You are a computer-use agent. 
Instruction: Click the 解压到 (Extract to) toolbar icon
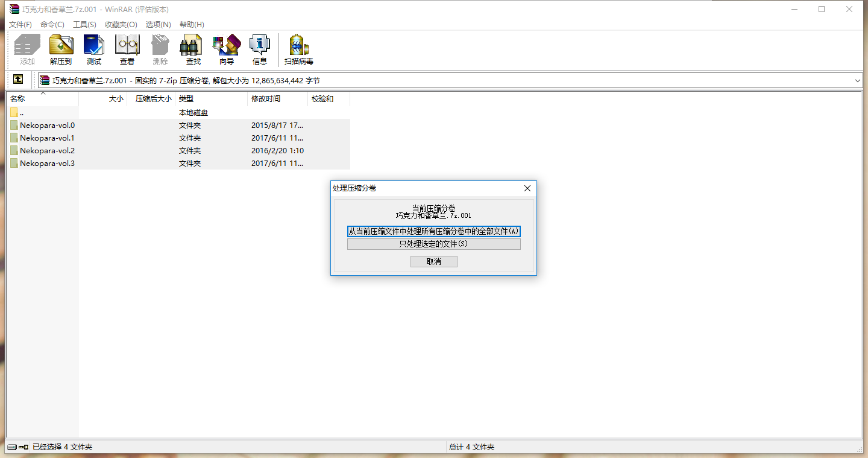(61, 49)
